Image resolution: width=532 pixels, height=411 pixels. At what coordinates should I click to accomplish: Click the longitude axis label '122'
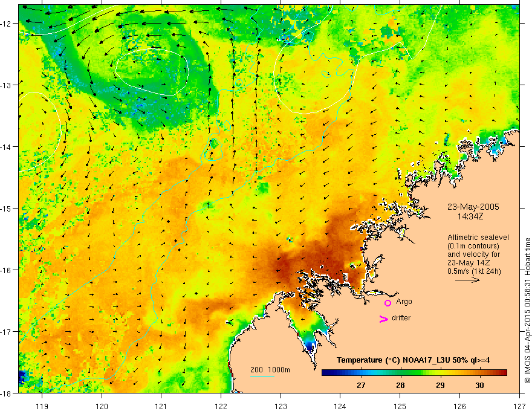[221, 406]
